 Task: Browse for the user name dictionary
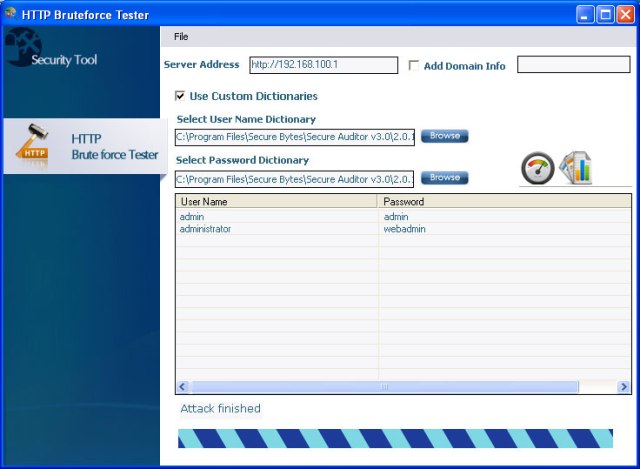tap(444, 136)
